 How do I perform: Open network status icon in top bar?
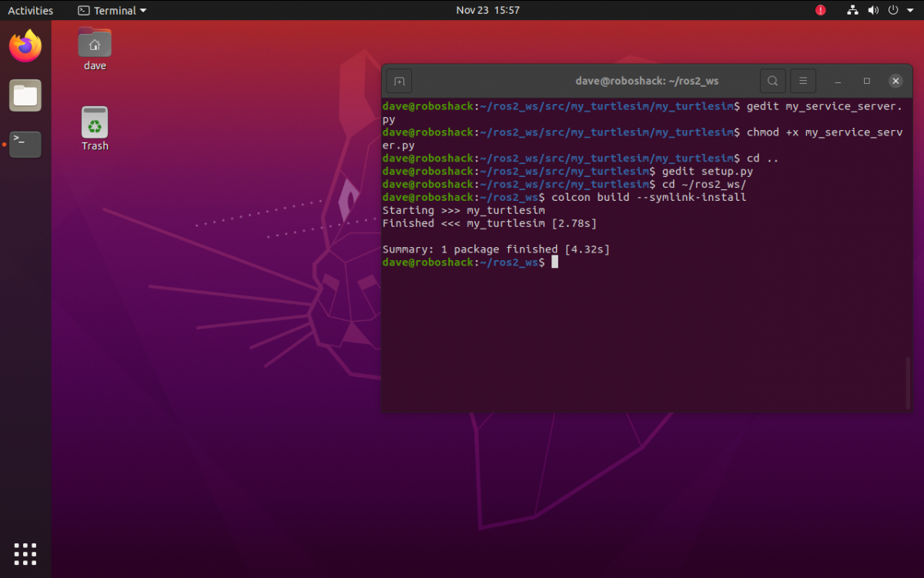[x=852, y=11]
